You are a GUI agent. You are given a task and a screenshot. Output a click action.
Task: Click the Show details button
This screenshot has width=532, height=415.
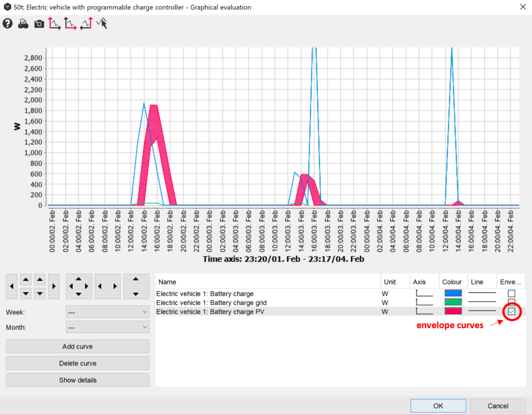(x=77, y=380)
